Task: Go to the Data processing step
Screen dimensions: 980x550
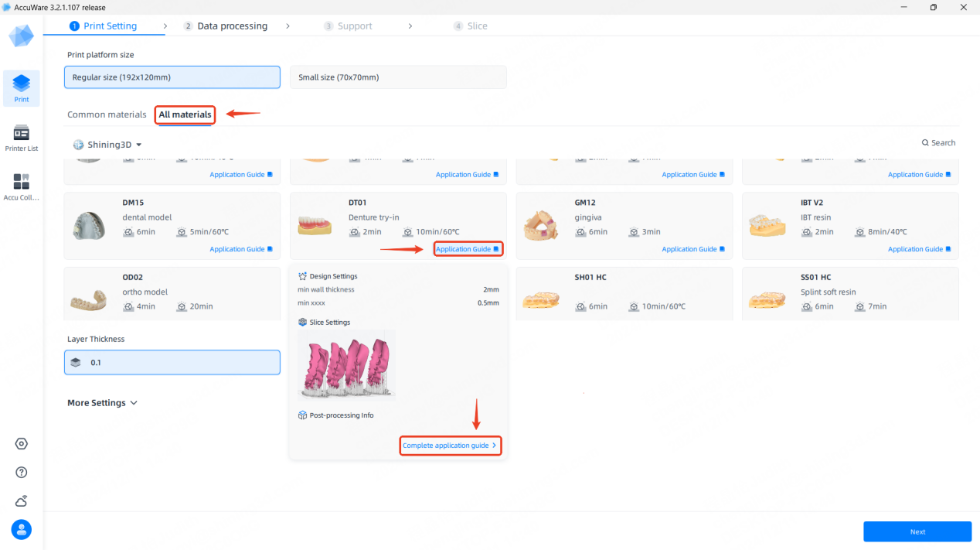Action: pos(226,26)
